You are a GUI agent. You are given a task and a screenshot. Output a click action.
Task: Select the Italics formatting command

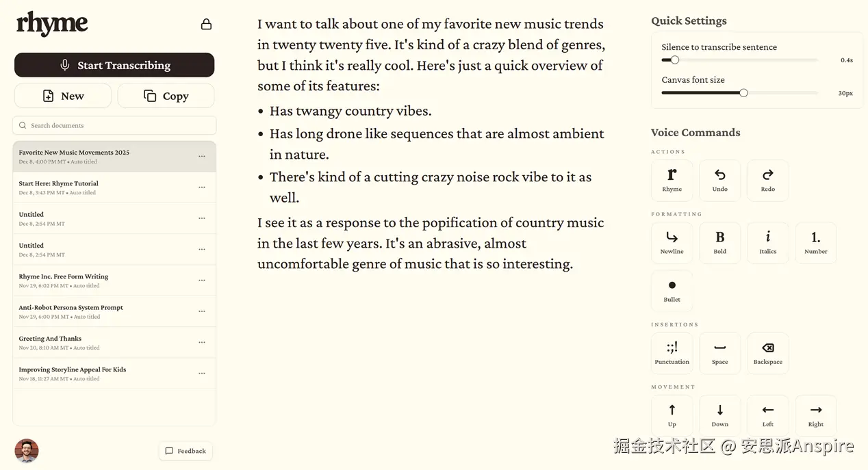pyautogui.click(x=767, y=242)
